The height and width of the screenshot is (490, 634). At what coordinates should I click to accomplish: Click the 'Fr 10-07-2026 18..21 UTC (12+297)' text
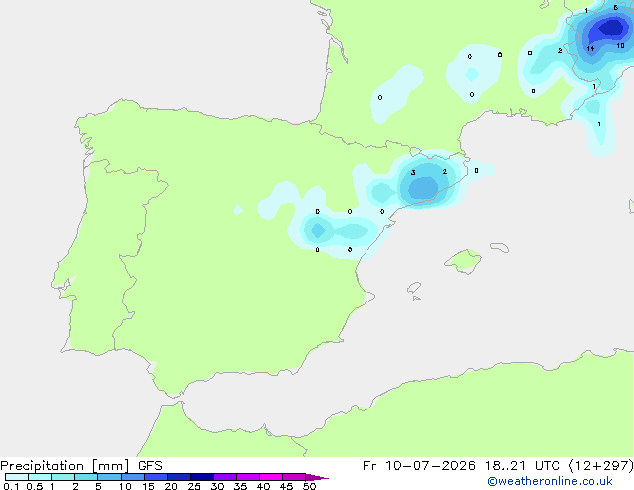(x=498, y=466)
